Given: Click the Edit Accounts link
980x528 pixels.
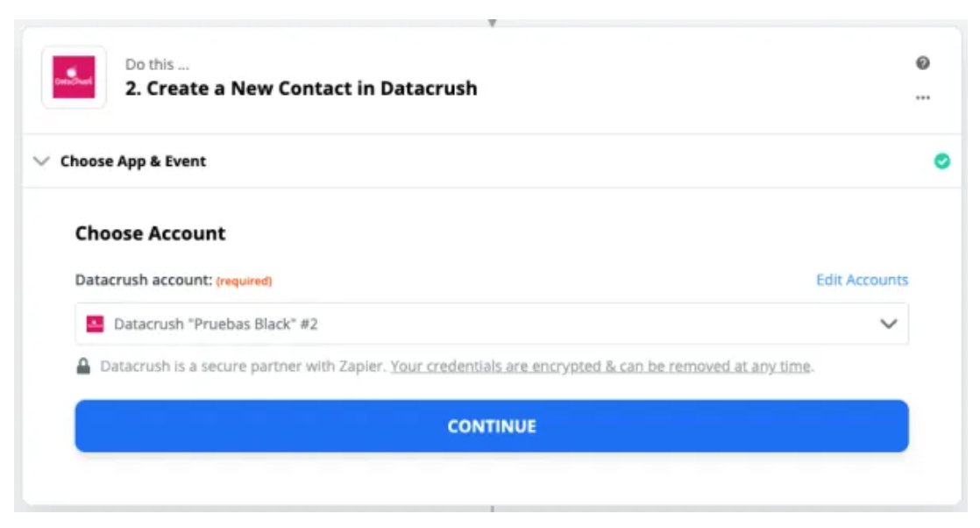Looking at the screenshot, I should click(862, 280).
